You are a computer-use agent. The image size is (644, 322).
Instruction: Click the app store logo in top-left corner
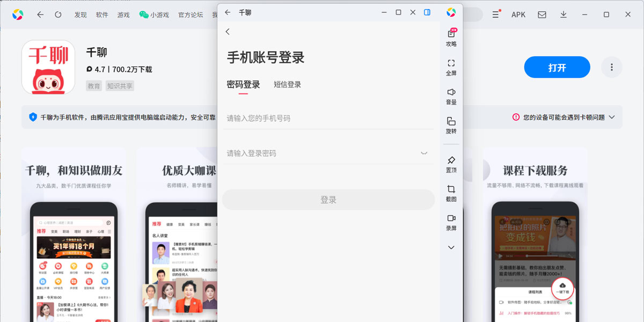pos(18,14)
